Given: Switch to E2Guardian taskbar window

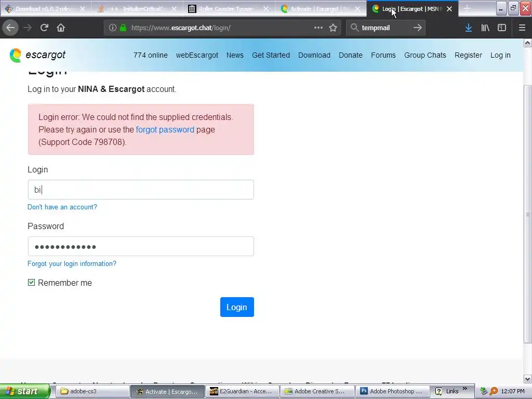Looking at the screenshot, I should tap(242, 391).
